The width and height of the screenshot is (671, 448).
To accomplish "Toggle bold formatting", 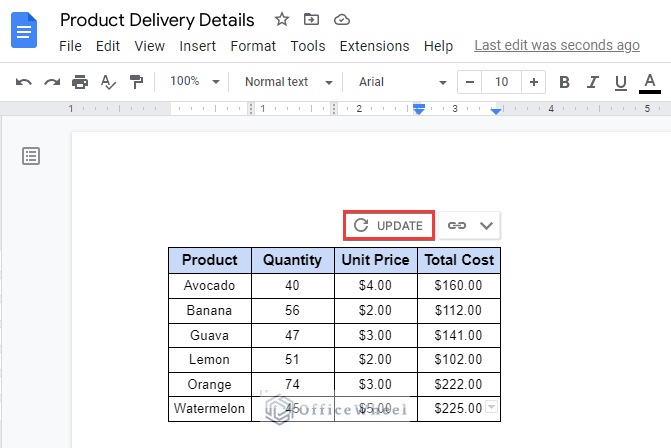I will pos(564,82).
